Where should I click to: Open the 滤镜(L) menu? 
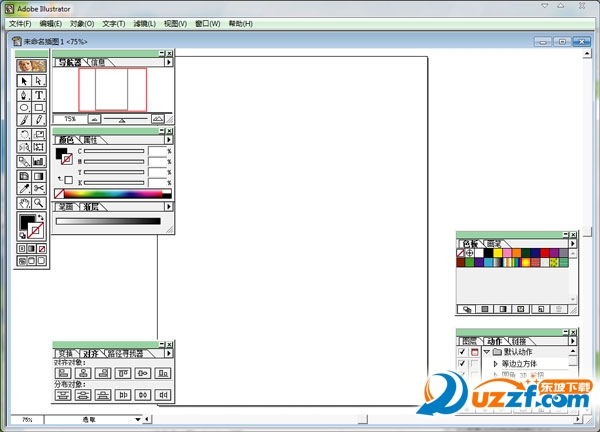145,23
